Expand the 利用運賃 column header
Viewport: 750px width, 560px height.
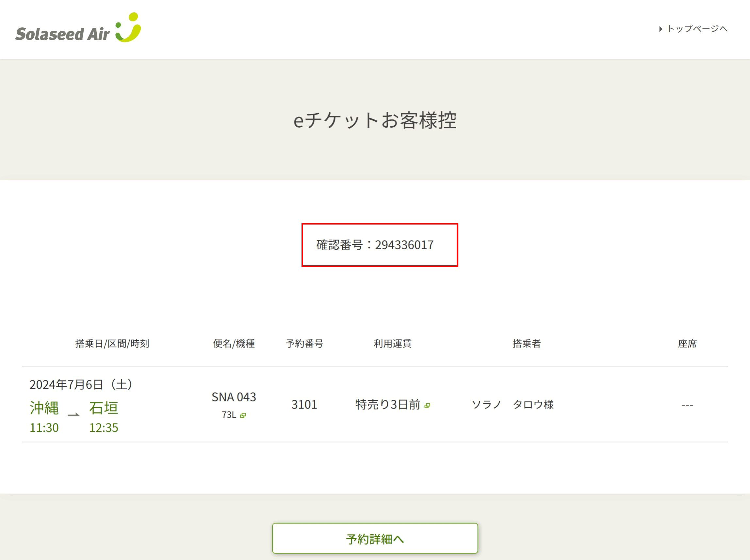392,344
